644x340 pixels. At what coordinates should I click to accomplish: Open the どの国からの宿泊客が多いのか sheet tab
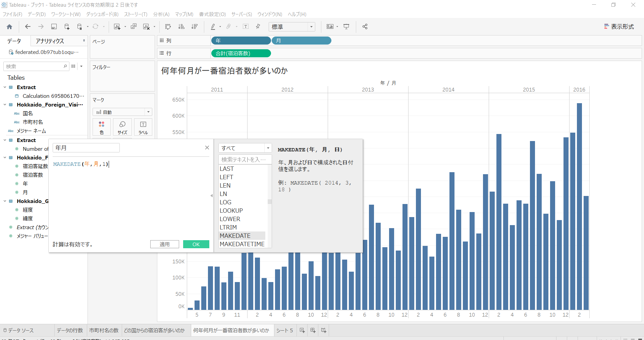[154, 331]
